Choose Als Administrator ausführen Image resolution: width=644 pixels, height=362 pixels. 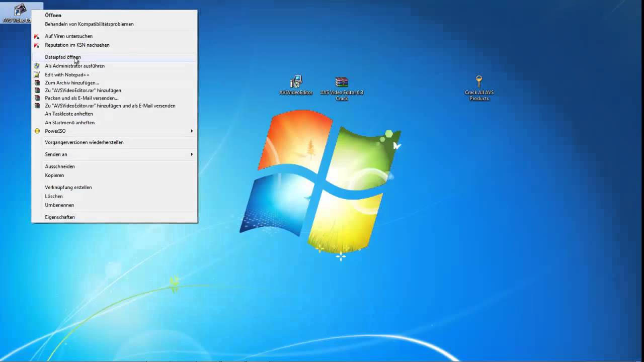[114, 66]
